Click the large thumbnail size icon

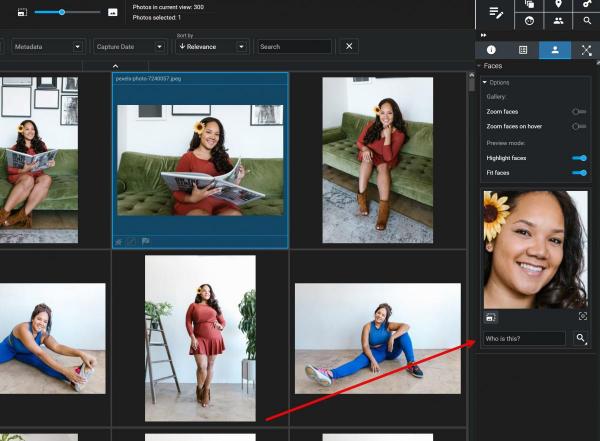tap(112, 12)
